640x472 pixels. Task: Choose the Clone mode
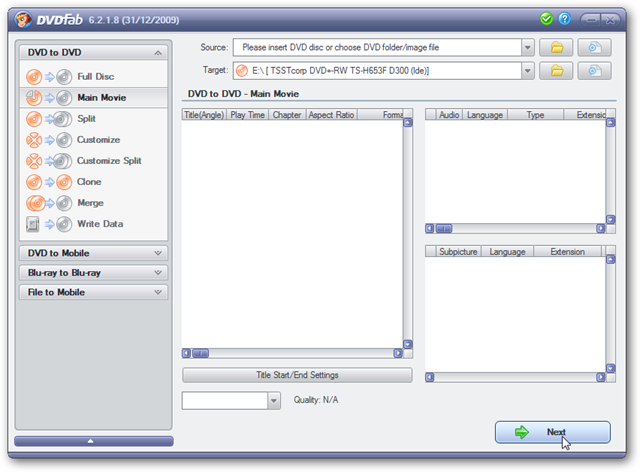[93, 182]
